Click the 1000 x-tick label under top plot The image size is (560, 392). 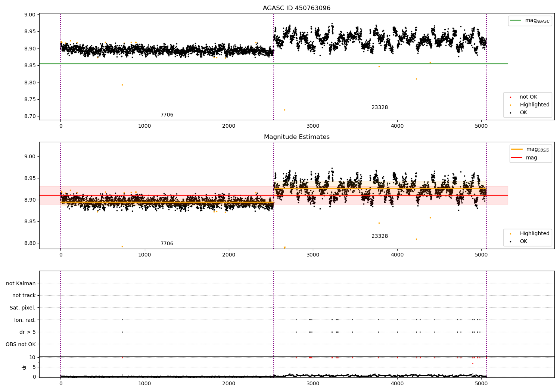144,126
